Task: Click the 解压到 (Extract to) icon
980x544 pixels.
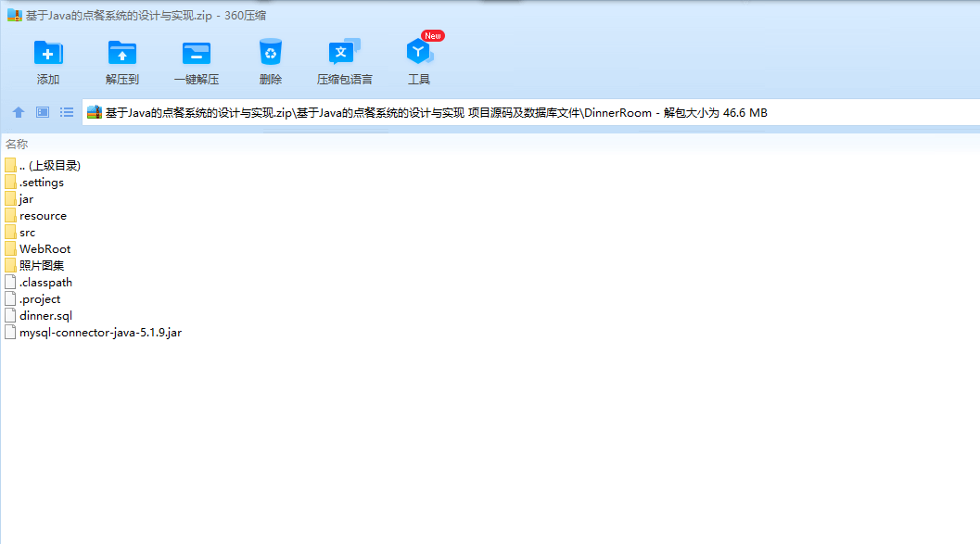Action: click(121, 53)
